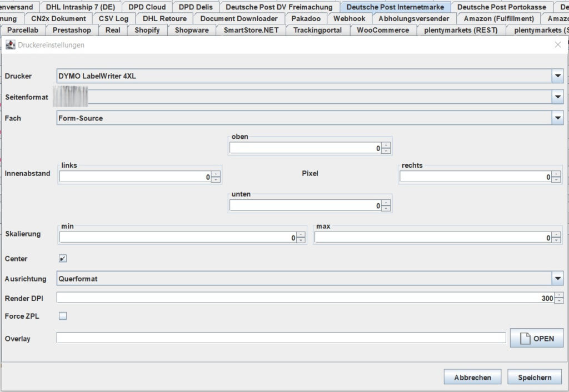This screenshot has height=392, width=569.
Task: Open Deutsche Post DV Freimachung tab
Action: tap(279, 7)
